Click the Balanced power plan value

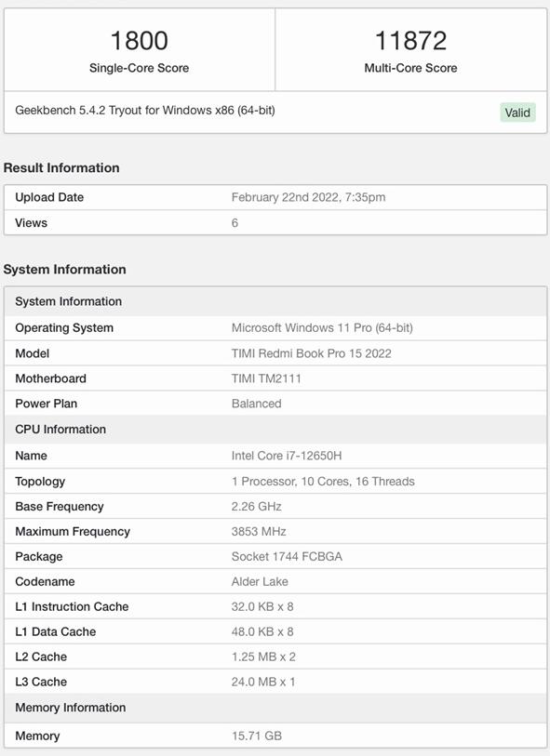pos(256,404)
